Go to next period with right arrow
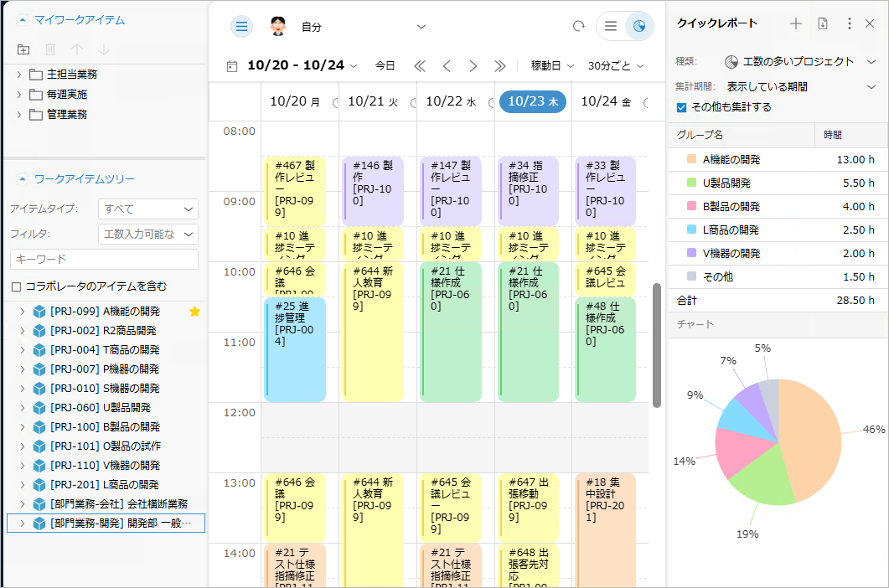Image resolution: width=889 pixels, height=588 pixels. coord(473,66)
